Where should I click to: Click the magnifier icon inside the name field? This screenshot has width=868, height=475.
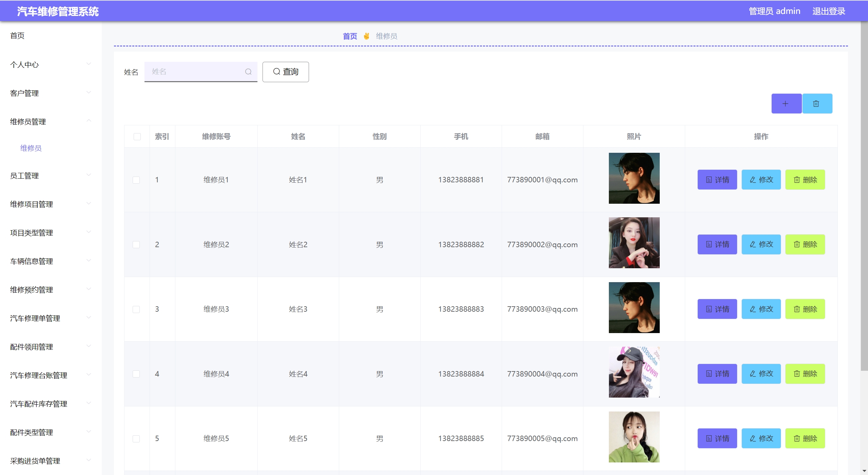click(248, 72)
